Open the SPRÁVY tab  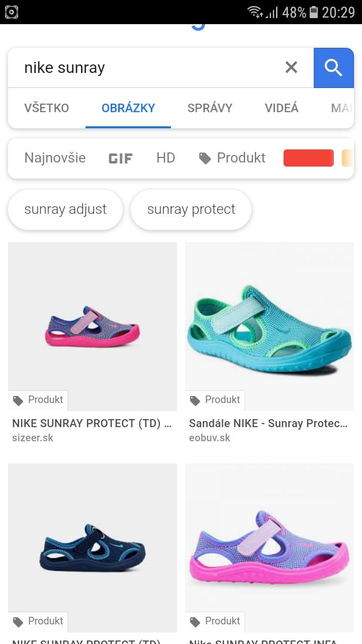(210, 108)
